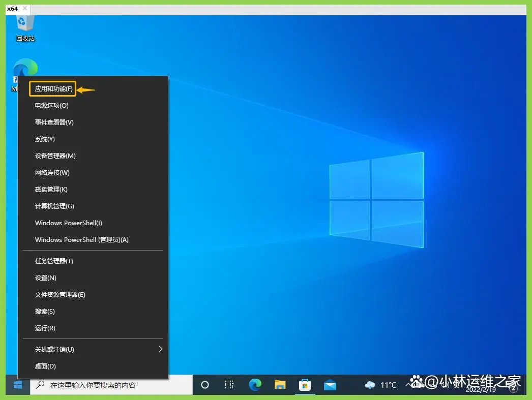Select Power Options (电源选项) entry
Viewport: 532px width, 400px height.
93,105
